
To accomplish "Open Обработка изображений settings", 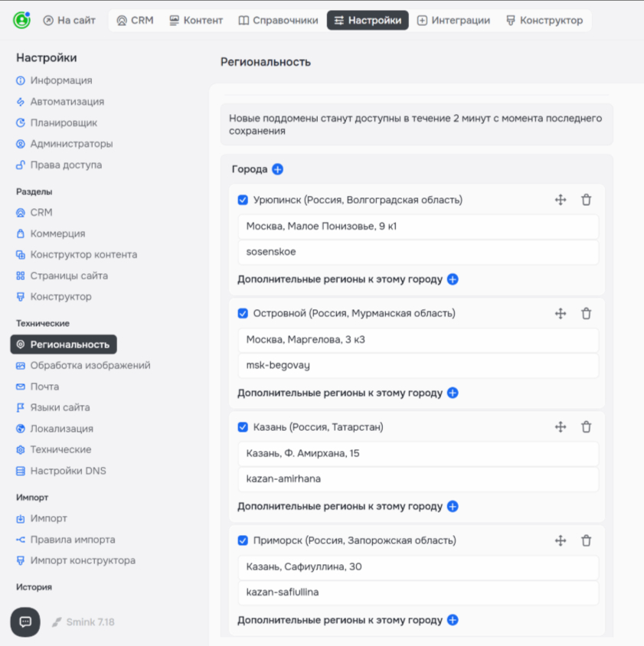I will coord(90,365).
